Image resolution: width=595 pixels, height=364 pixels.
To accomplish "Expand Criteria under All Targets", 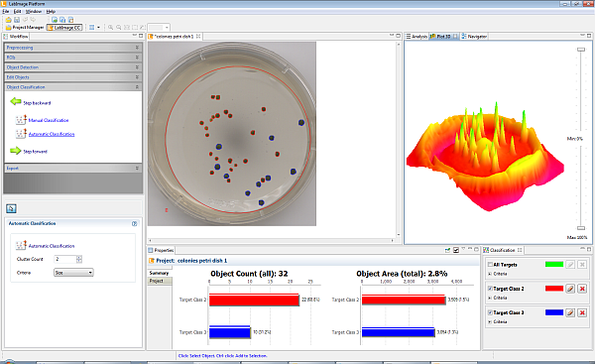I will point(490,274).
